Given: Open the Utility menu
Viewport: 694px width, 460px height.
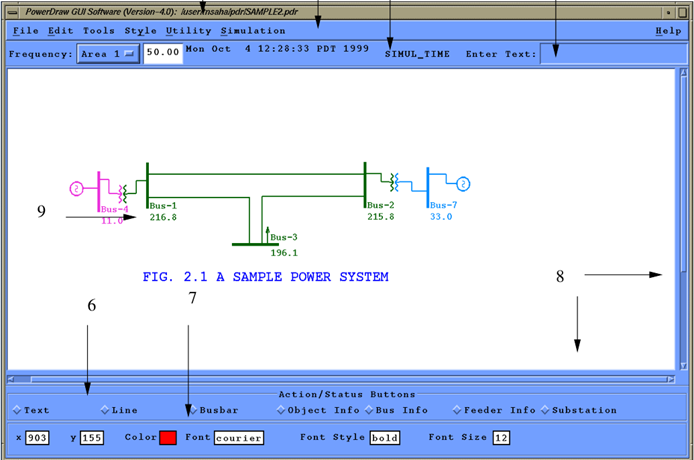Looking at the screenshot, I should (188, 31).
